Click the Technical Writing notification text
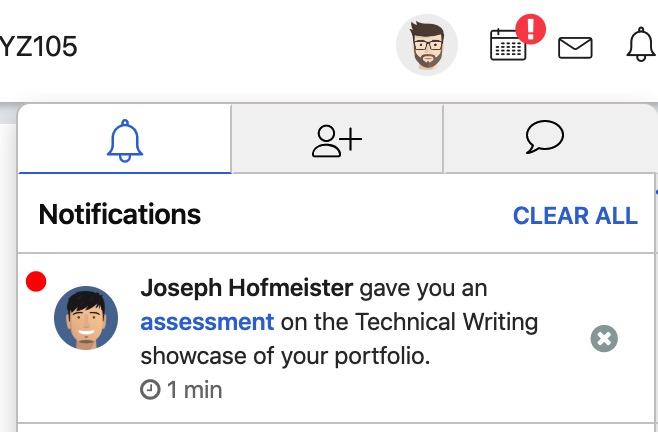This screenshot has width=658, height=432. (x=446, y=322)
